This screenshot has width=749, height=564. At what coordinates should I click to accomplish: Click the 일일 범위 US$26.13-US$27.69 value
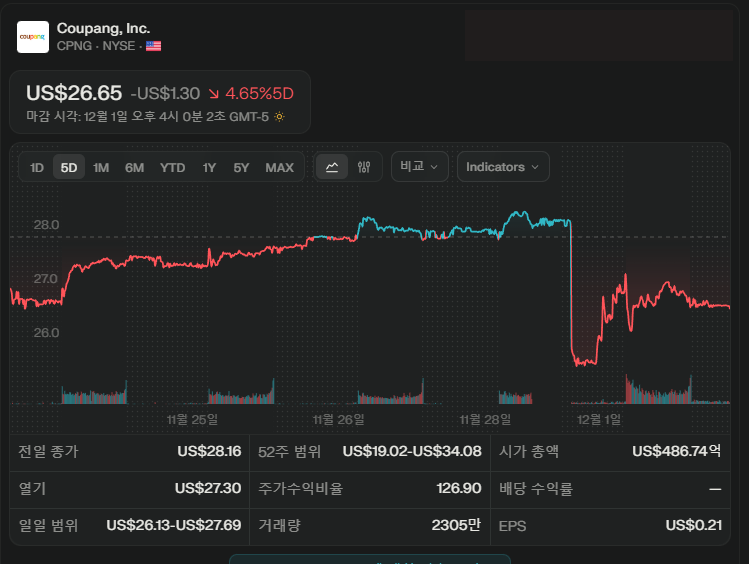pyautogui.click(x=174, y=525)
